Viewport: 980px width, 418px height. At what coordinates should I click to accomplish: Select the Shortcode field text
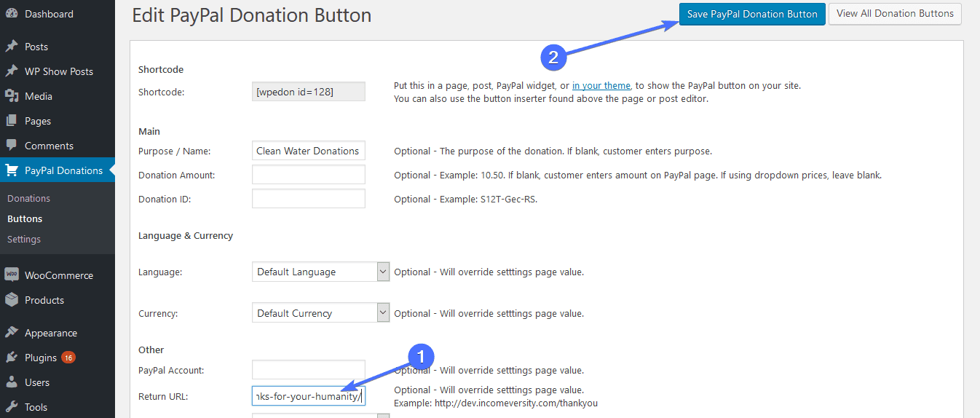[x=308, y=91]
